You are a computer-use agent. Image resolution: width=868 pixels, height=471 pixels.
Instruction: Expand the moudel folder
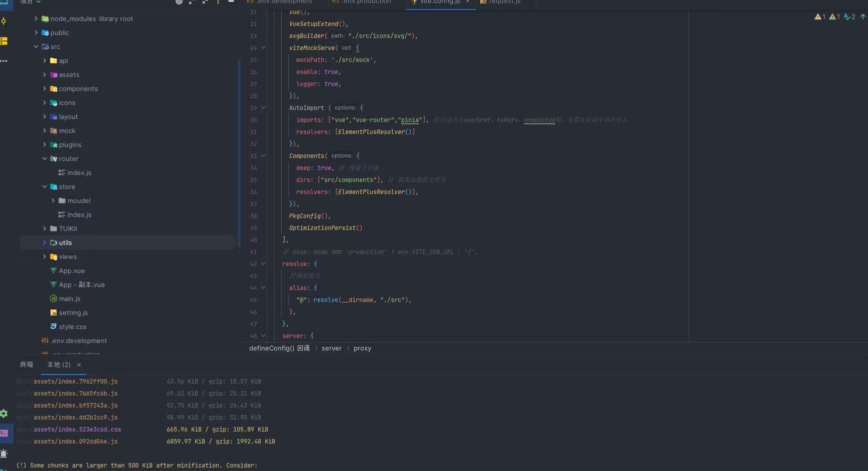[53, 200]
